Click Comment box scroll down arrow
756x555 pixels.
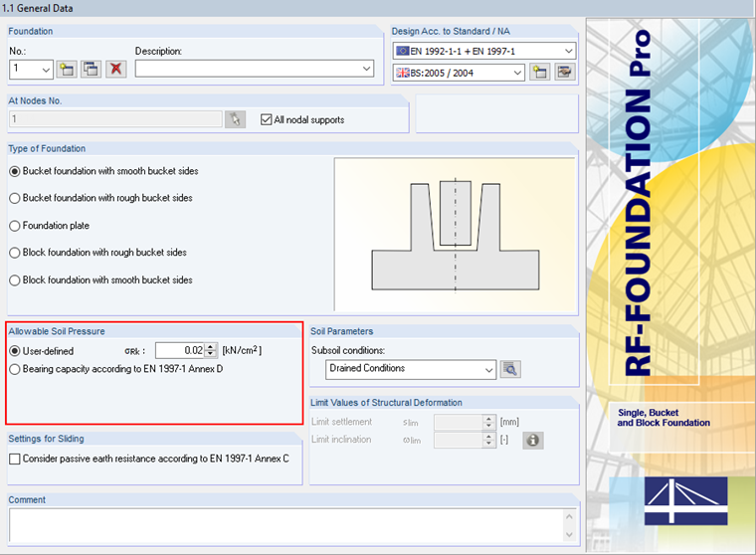pyautogui.click(x=569, y=535)
